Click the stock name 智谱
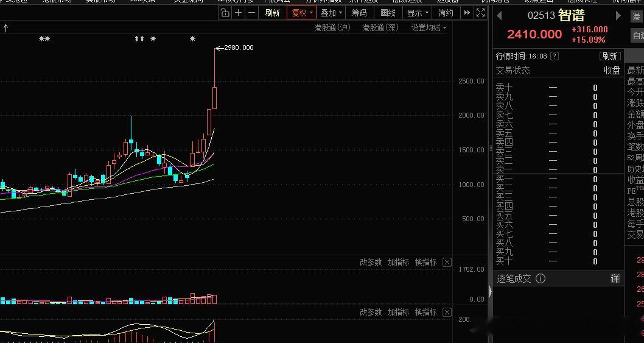 tap(572, 16)
